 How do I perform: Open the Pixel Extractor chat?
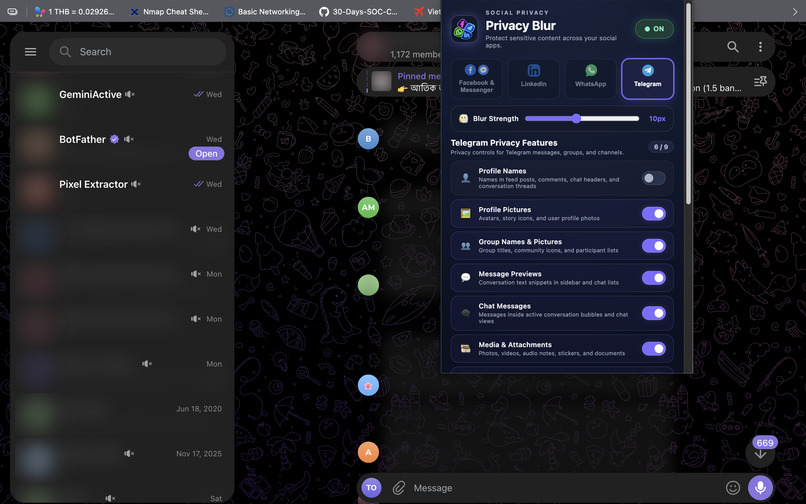pos(122,190)
